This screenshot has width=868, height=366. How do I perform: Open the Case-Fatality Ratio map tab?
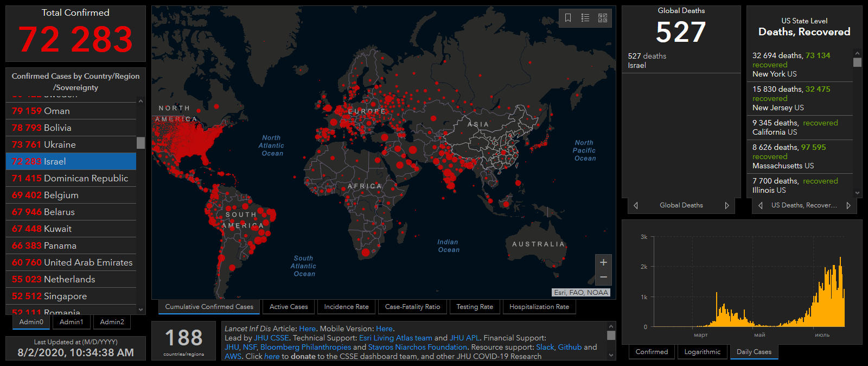point(412,307)
